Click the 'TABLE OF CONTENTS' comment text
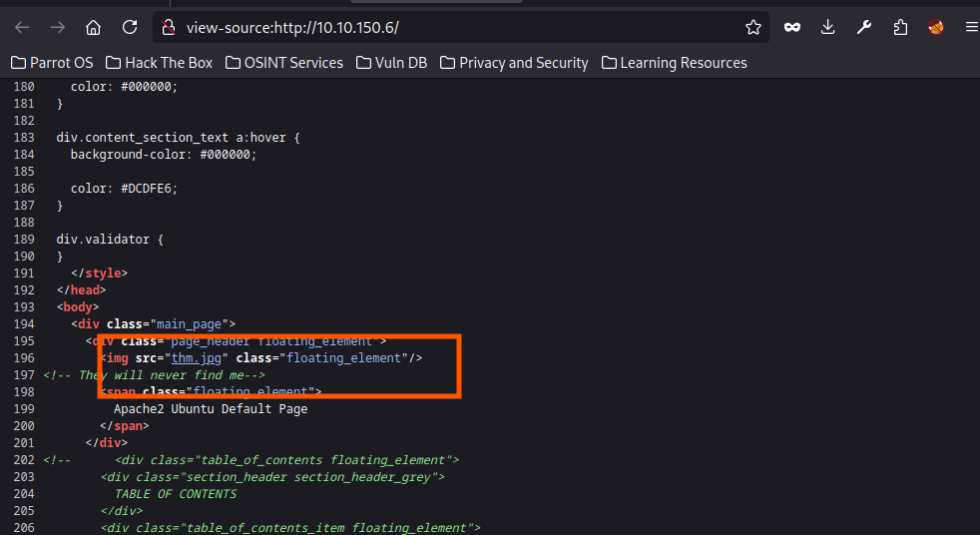This screenshot has width=980, height=535. (175, 494)
